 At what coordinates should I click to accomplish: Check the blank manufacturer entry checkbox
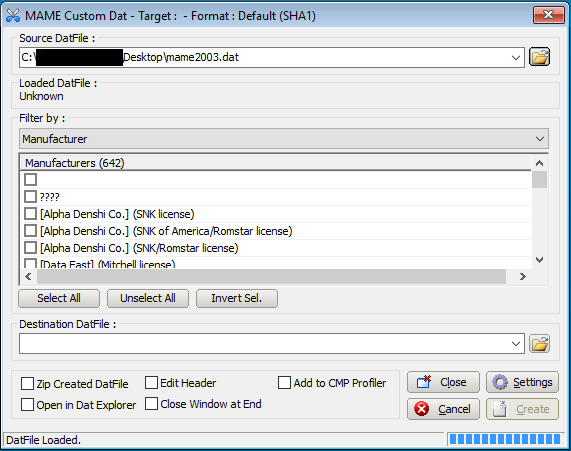31,179
